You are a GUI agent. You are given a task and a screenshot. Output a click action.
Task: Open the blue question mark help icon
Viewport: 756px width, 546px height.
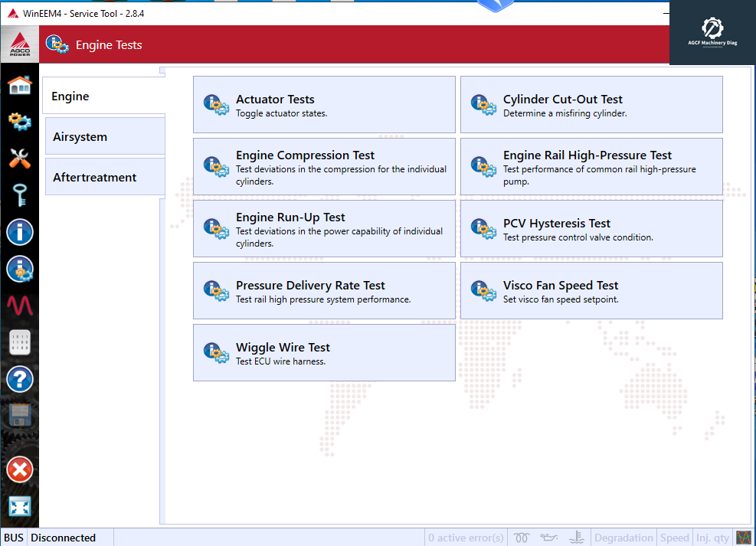click(20, 379)
